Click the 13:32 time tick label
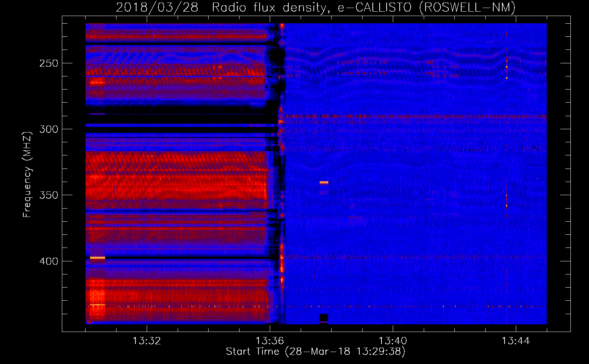The height and width of the screenshot is (364, 589). point(147,341)
